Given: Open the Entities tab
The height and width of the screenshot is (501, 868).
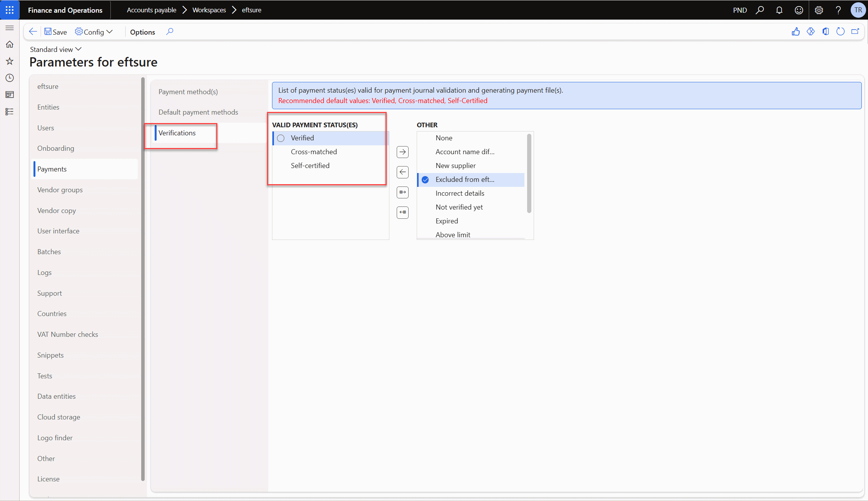Looking at the screenshot, I should [x=85, y=107].
